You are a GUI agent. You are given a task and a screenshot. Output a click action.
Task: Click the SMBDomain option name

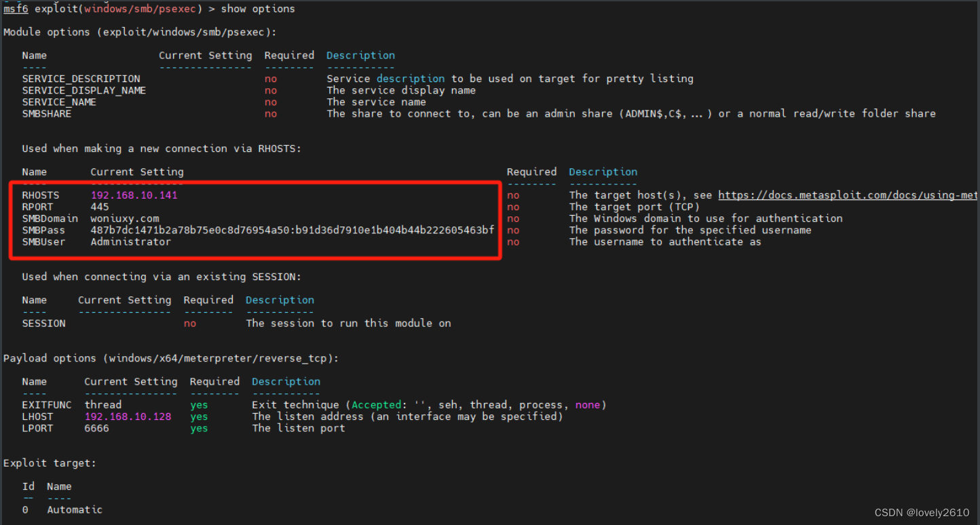tap(50, 218)
